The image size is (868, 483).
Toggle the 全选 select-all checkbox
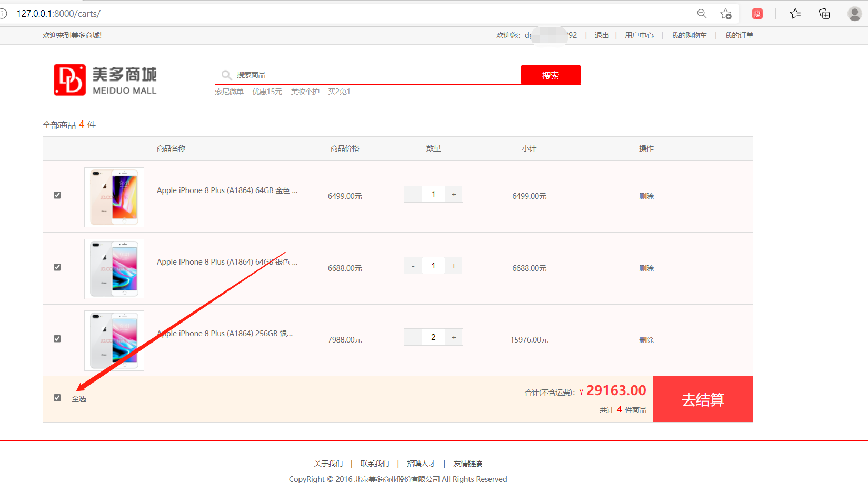pyautogui.click(x=57, y=398)
